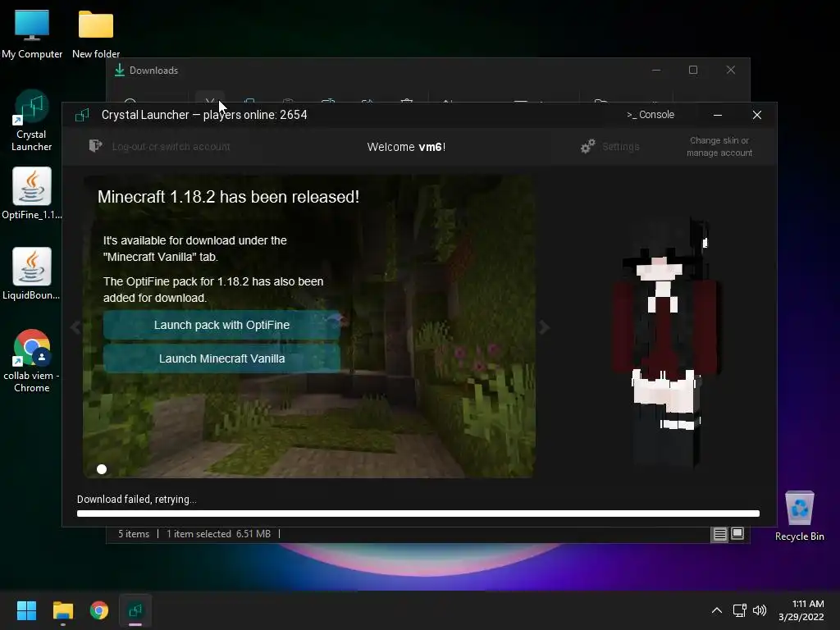Select the OptiFine jar file on desktop

point(32,193)
